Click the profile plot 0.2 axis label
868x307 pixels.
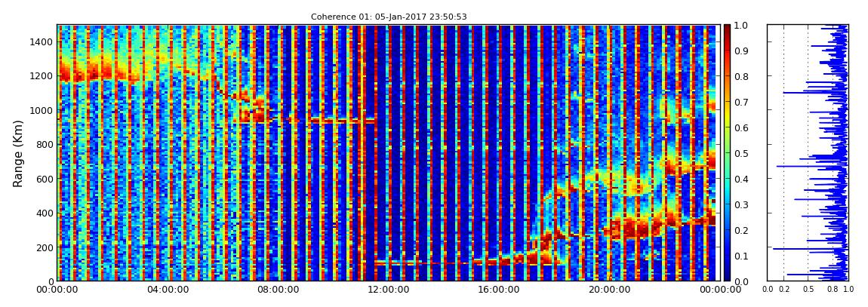pyautogui.click(x=784, y=290)
